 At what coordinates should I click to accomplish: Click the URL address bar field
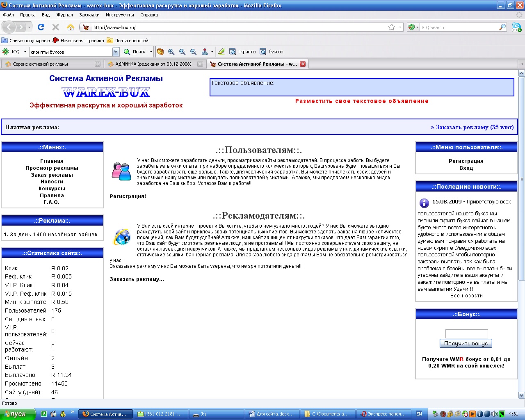click(x=239, y=27)
